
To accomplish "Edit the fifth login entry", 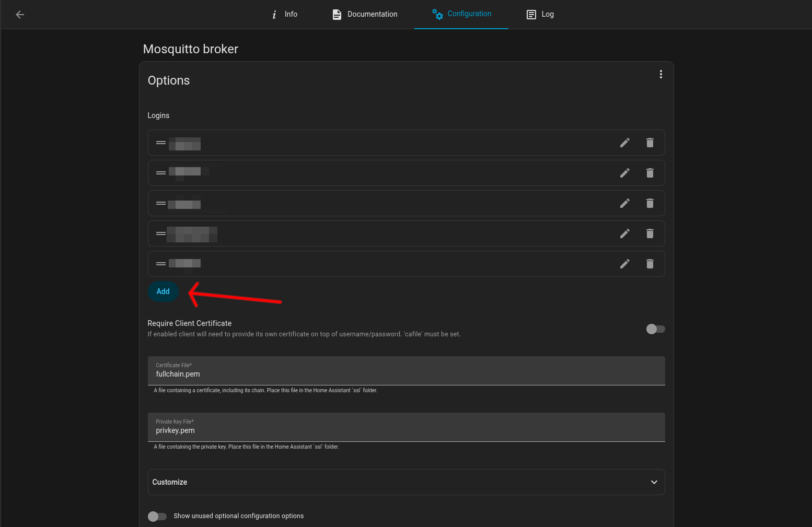I will 625,264.
